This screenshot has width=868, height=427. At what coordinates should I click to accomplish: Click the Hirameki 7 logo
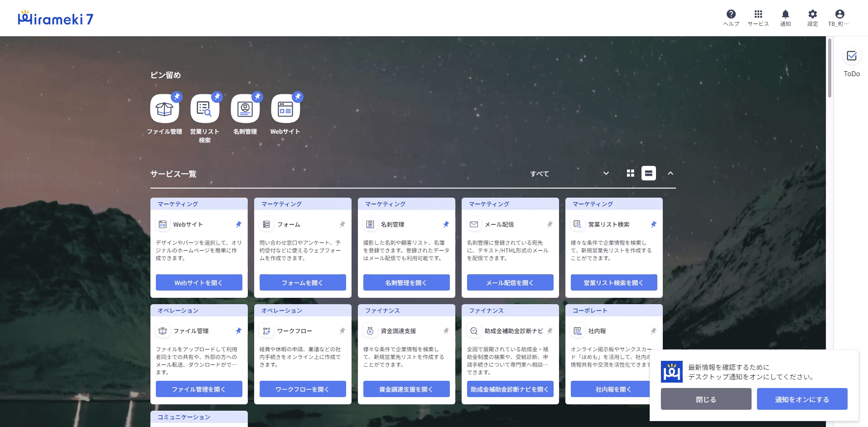pyautogui.click(x=56, y=18)
